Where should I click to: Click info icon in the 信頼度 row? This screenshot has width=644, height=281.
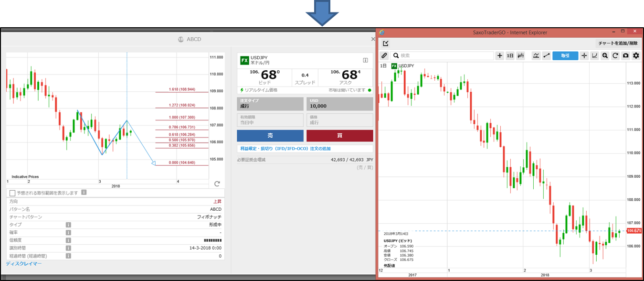pos(68,240)
